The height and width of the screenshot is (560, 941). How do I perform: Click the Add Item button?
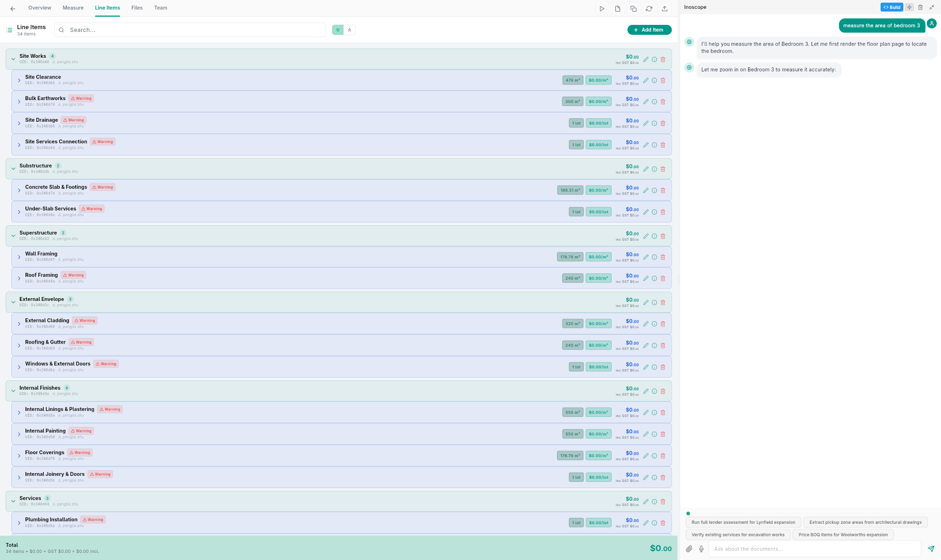point(649,30)
